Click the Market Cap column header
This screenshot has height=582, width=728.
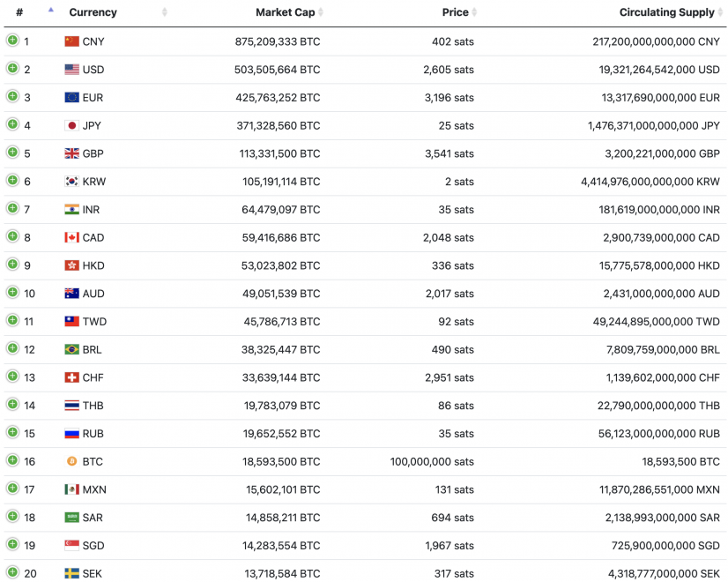[283, 11]
